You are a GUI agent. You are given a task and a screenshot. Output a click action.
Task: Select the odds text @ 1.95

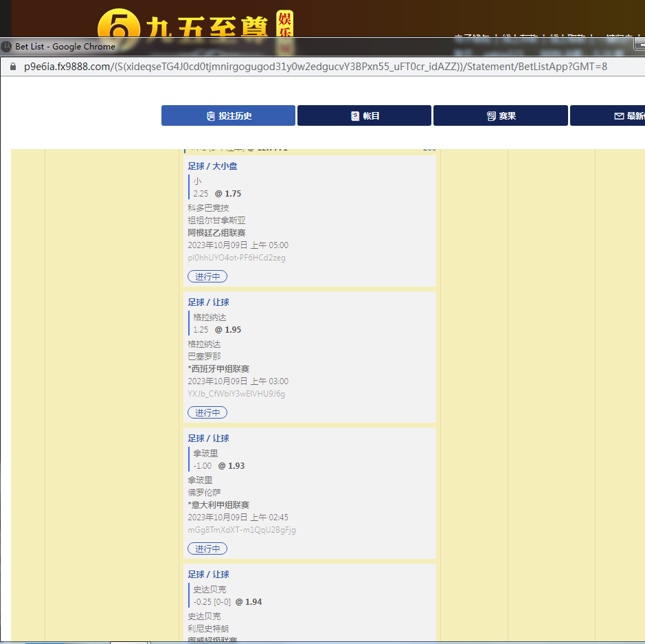(228, 330)
